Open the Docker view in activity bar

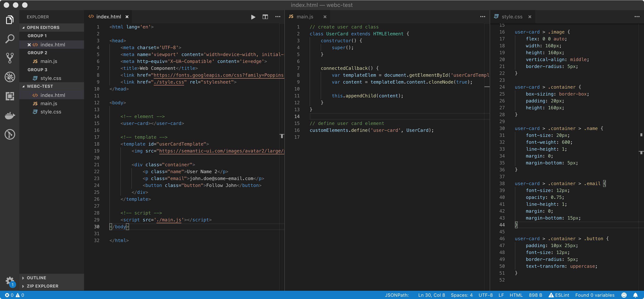10,116
